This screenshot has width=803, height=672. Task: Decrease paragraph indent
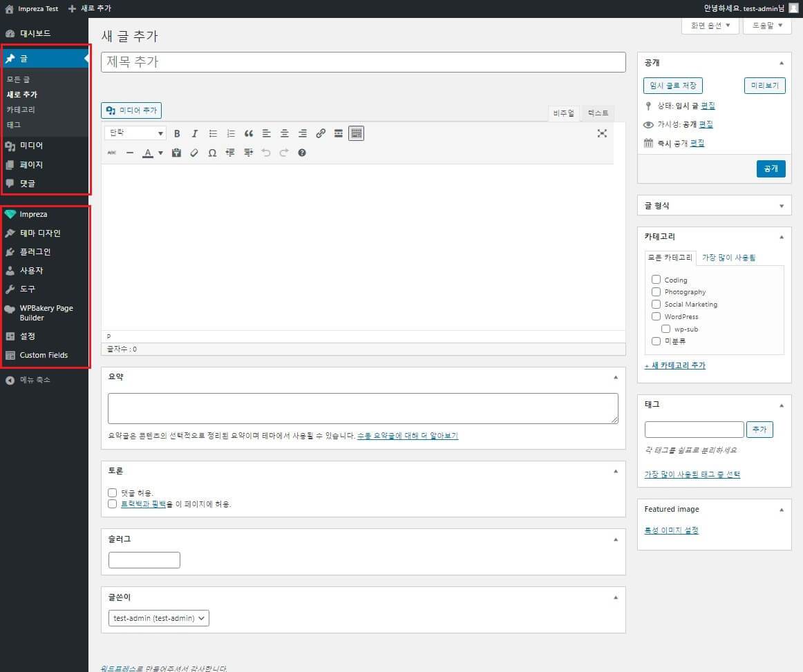point(230,153)
